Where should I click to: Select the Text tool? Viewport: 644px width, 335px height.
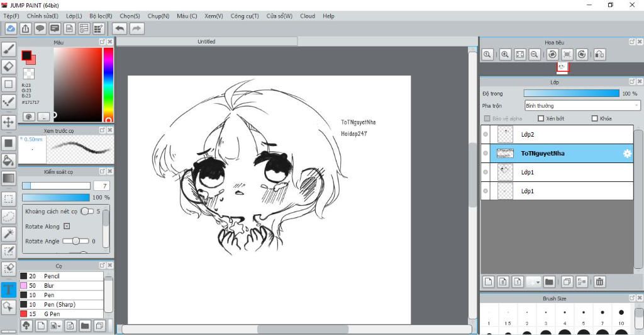pos(9,290)
